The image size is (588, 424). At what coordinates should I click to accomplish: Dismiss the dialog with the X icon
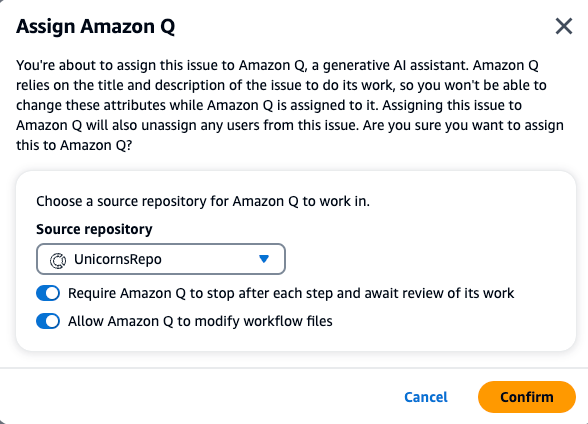pyautogui.click(x=564, y=26)
